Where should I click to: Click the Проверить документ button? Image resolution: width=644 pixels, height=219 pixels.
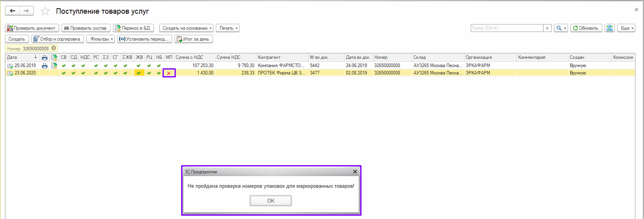click(32, 28)
